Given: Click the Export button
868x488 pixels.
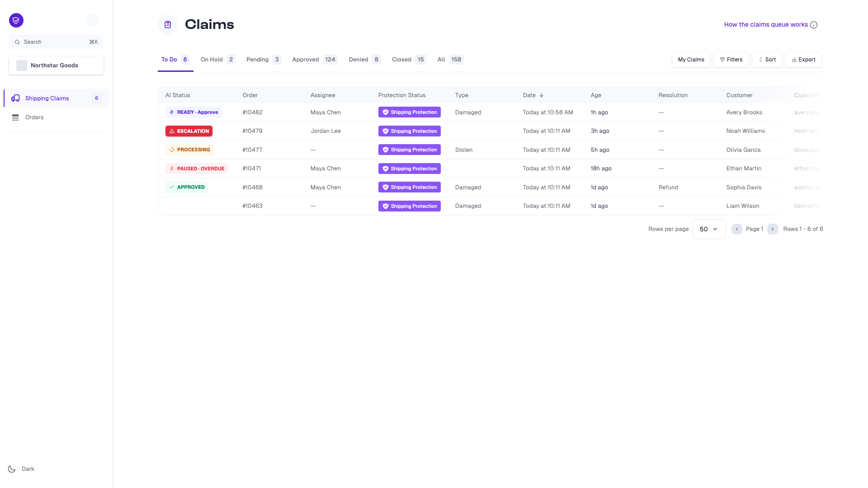Looking at the screenshot, I should 804,60.
